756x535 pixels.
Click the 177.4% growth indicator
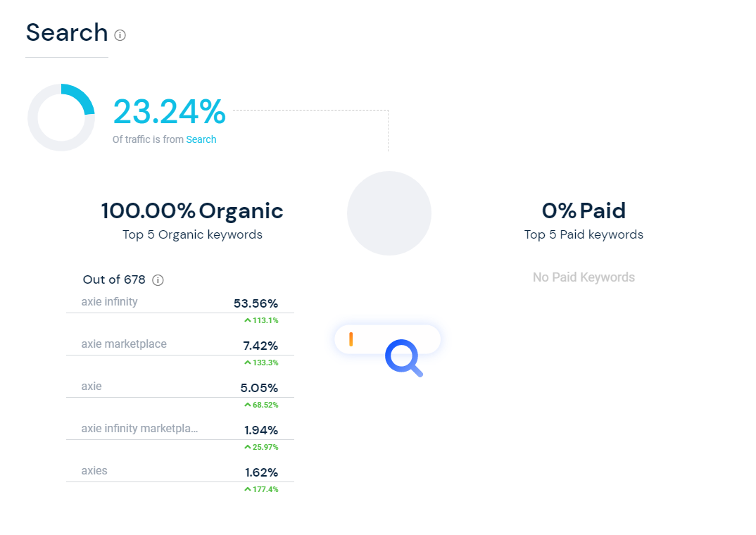click(261, 489)
